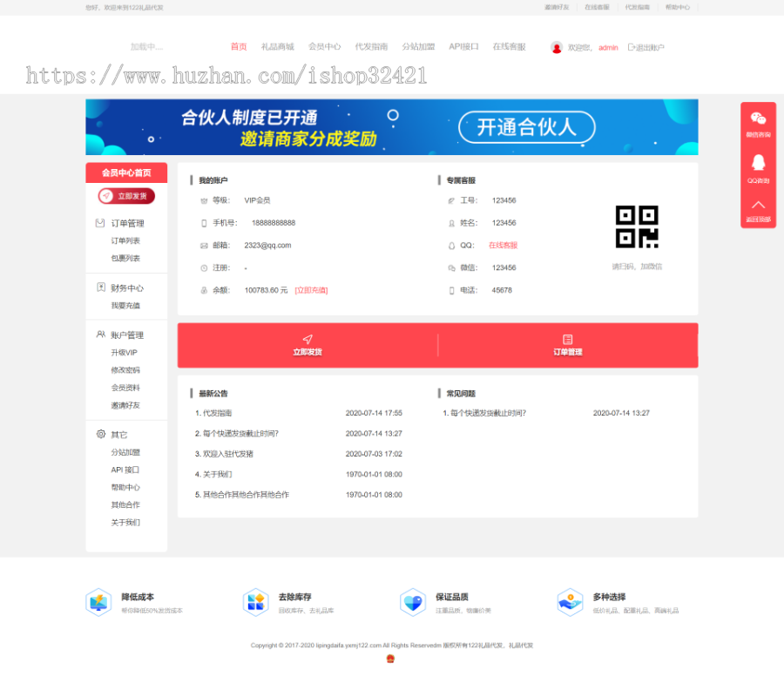Click the order list icon in red bar
This screenshot has height=690, width=784.
pyautogui.click(x=567, y=340)
